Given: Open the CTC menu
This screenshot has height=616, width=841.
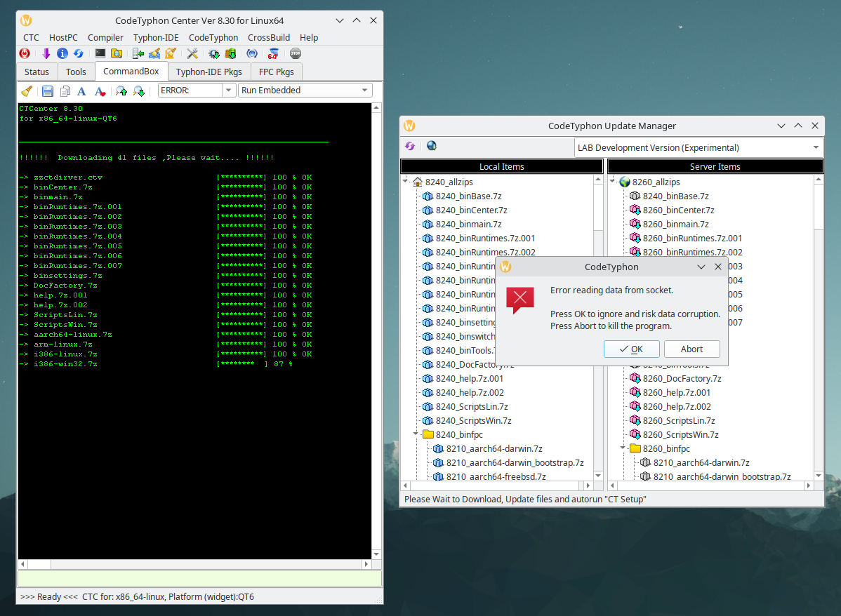Looking at the screenshot, I should (x=31, y=37).
